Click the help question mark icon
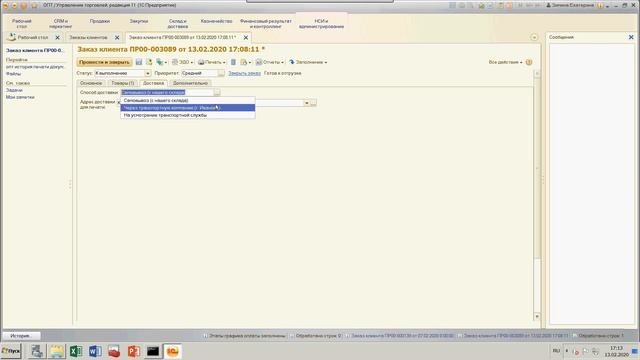Viewport: 640px width, 360px height. coord(529,62)
